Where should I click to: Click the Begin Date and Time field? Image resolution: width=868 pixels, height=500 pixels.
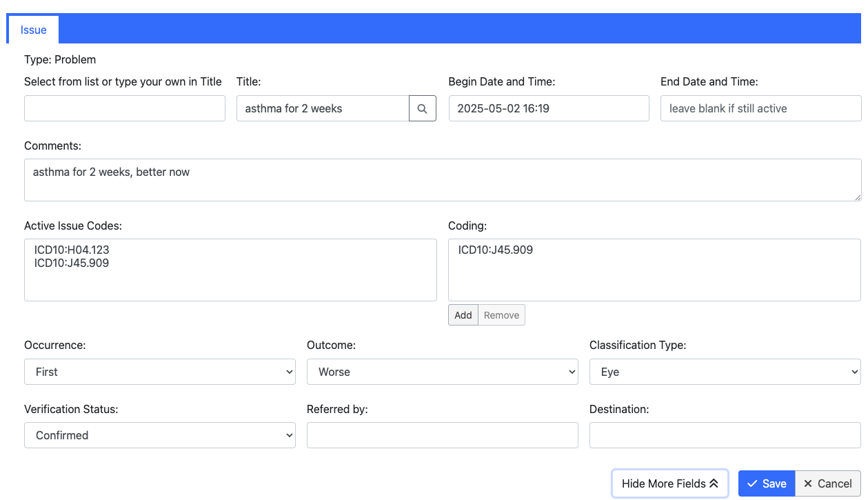click(x=549, y=108)
